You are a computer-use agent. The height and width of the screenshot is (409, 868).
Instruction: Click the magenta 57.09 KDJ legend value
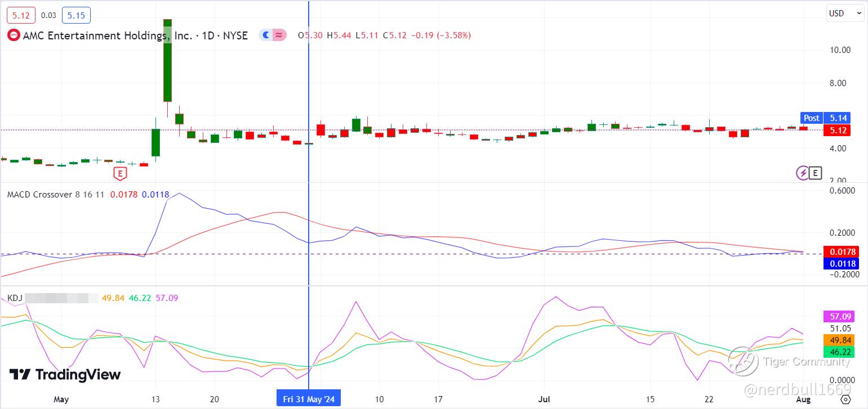tap(167, 298)
